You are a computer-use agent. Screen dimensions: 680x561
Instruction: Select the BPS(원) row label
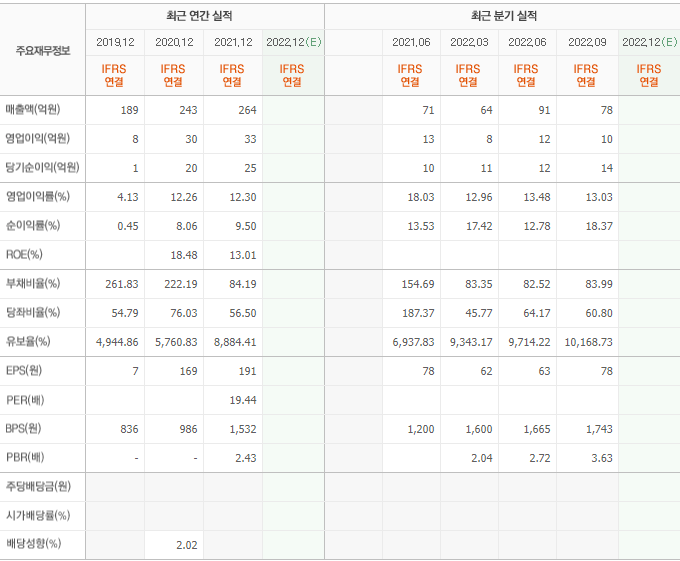23,429
